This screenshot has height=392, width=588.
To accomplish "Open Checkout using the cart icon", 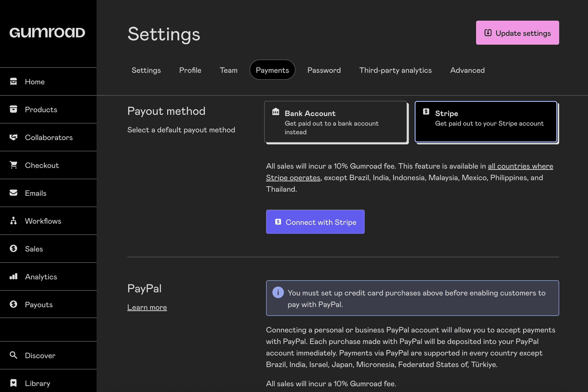I will pyautogui.click(x=13, y=165).
